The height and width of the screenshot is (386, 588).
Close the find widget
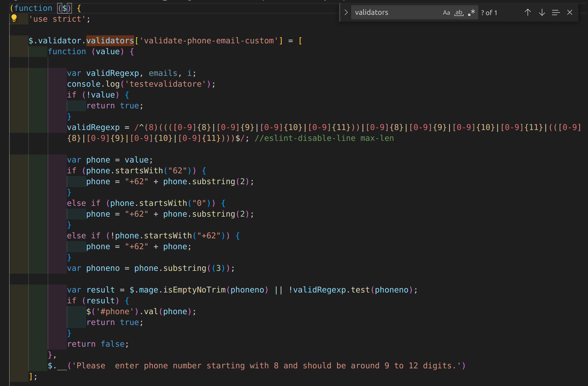tap(570, 13)
